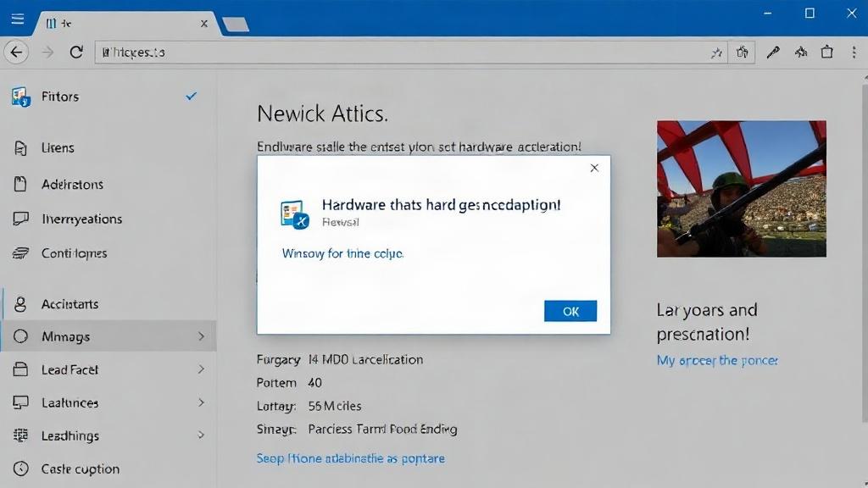The width and height of the screenshot is (868, 488).
Task: Click the dialog's app icon
Action: coord(293,214)
